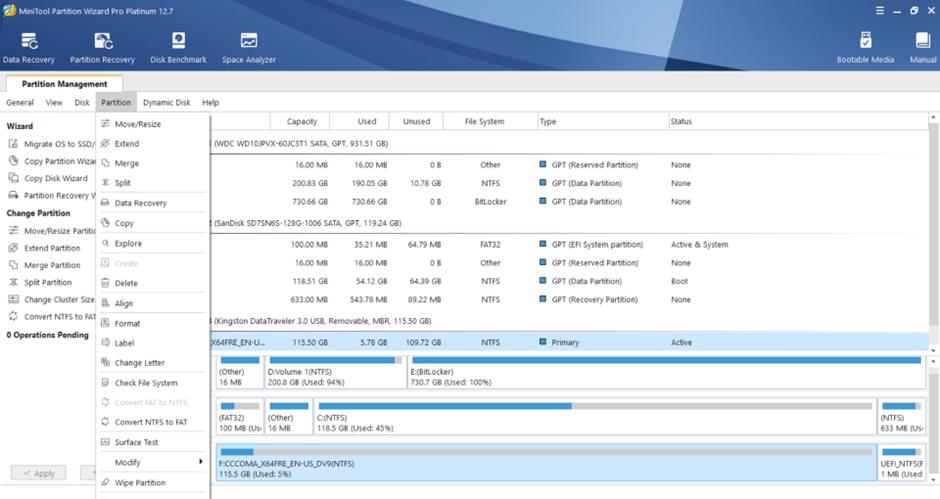This screenshot has height=499, width=940.
Task: Open the Manual icon
Action: [x=922, y=47]
